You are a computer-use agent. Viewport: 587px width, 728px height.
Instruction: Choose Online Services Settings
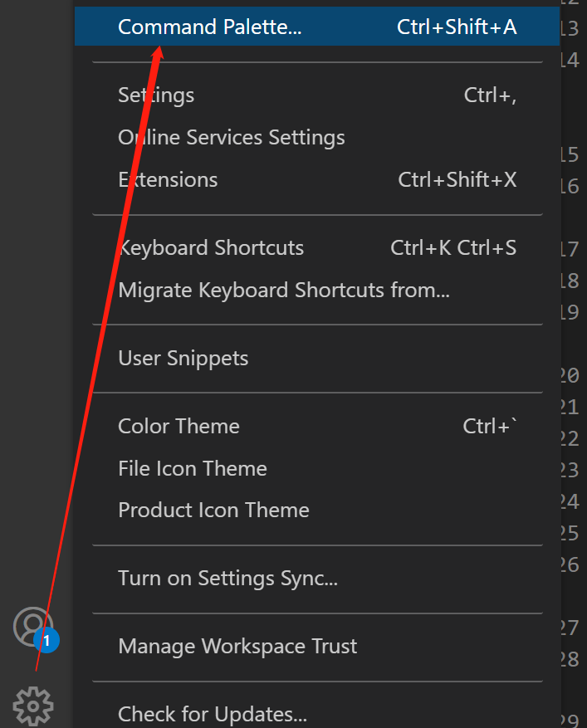tap(231, 138)
